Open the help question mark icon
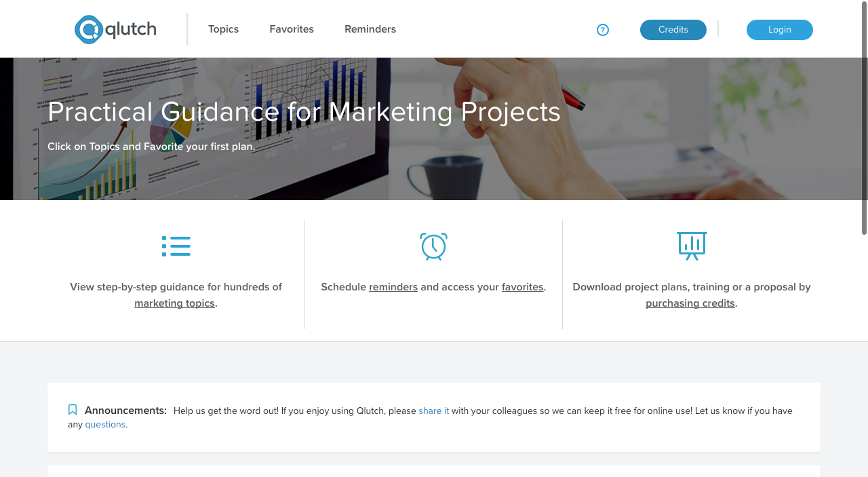Image resolution: width=868 pixels, height=477 pixels. pos(603,30)
